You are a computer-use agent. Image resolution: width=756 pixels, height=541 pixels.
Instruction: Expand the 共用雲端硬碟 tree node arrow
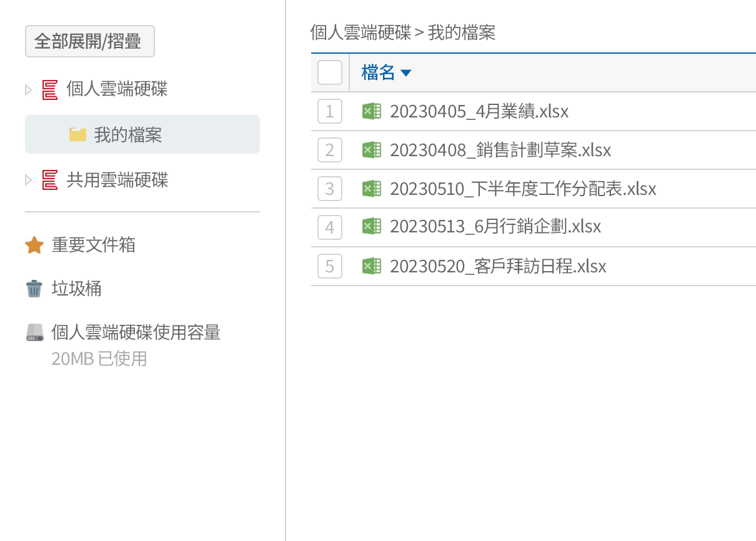[x=28, y=181]
